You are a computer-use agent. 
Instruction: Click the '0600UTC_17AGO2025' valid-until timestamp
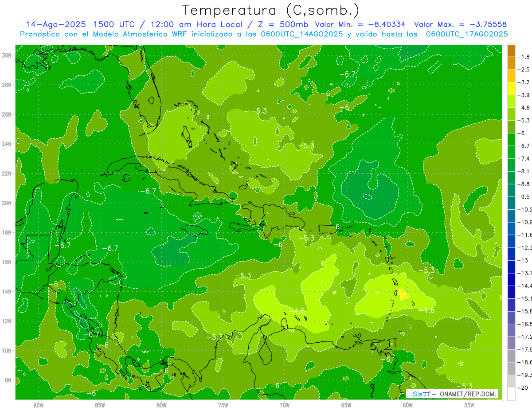467,34
